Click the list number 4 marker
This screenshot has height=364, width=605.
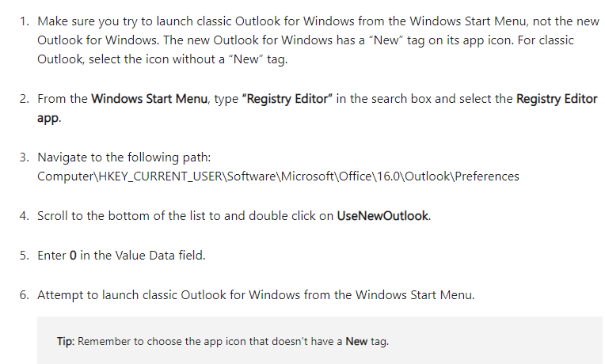click(x=25, y=215)
